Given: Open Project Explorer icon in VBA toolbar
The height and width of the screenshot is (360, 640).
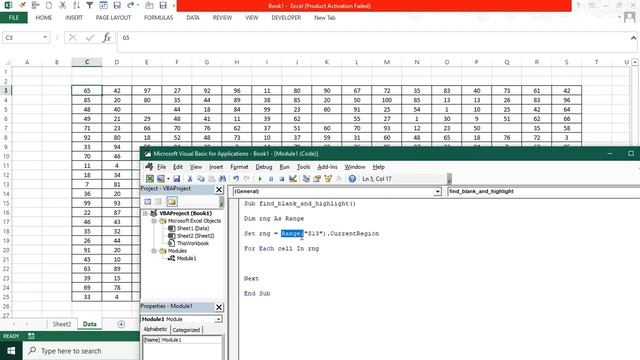Looking at the screenshot, I should [x=306, y=179].
